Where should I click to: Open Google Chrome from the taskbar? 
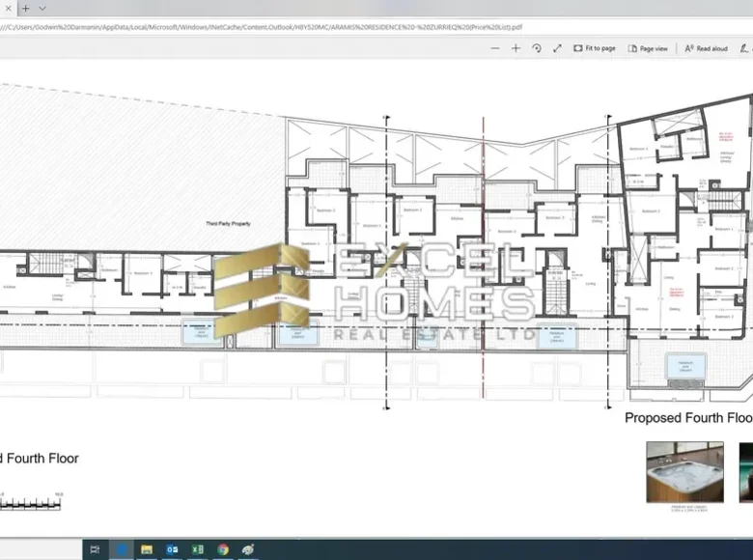point(223,549)
